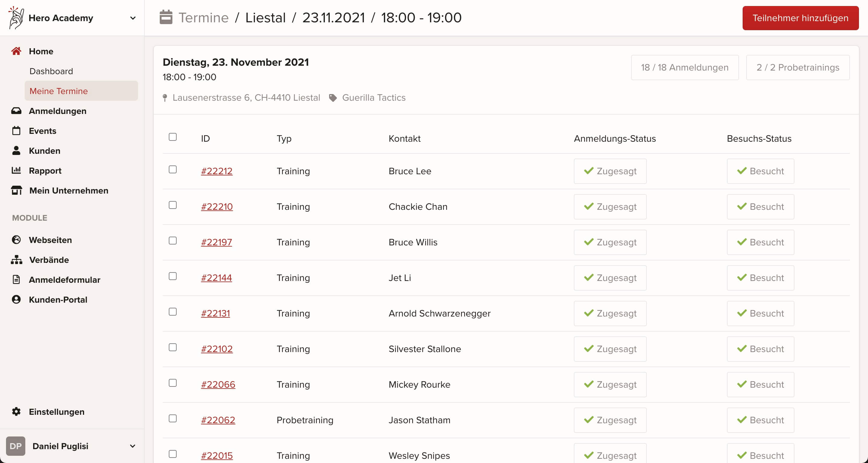Select the checkbox for Bruce Willis
Screen dimensions: 868x463
pos(172,241)
